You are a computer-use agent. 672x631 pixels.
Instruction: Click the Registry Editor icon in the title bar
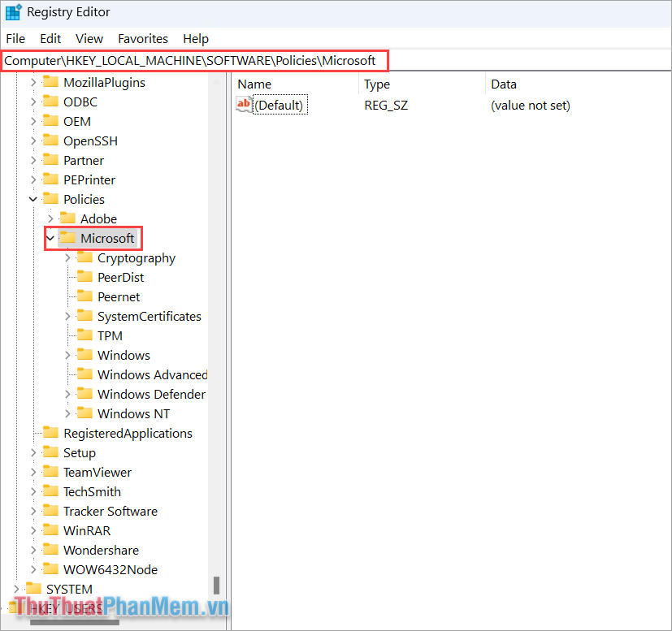pyautogui.click(x=13, y=12)
